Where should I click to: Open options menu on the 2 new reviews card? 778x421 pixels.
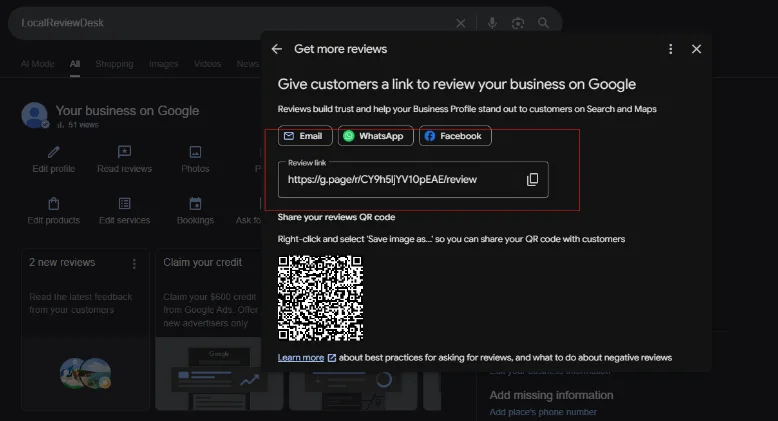[134, 264]
